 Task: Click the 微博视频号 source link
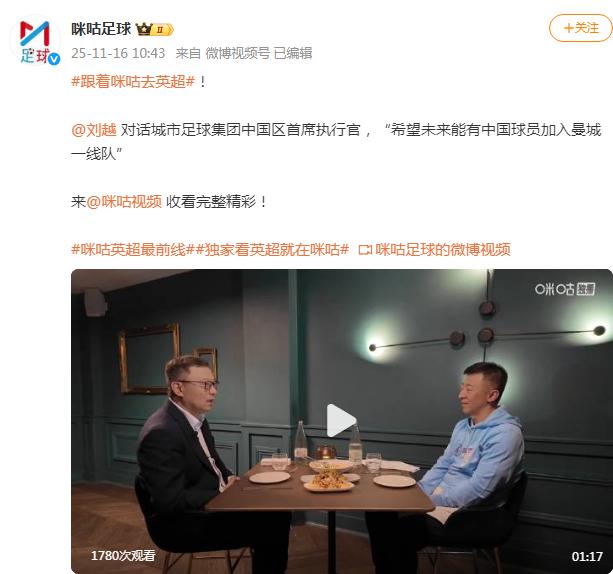[x=238, y=53]
